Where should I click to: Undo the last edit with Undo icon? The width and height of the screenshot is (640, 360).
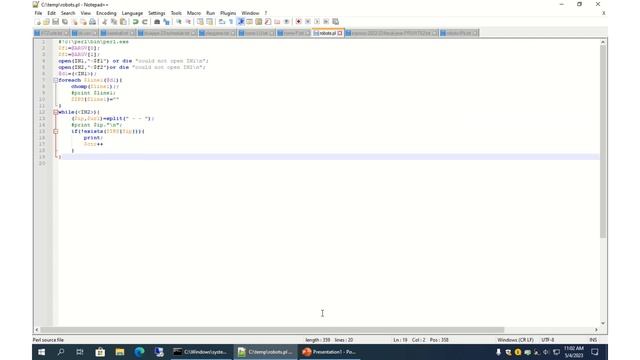click(x=136, y=22)
